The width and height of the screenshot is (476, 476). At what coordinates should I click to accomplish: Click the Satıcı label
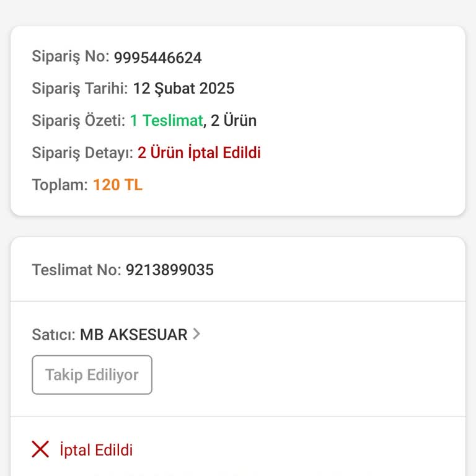point(53,335)
